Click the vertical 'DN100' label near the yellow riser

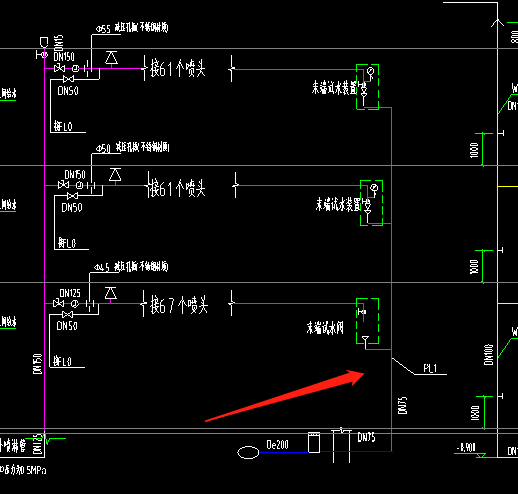click(x=488, y=355)
